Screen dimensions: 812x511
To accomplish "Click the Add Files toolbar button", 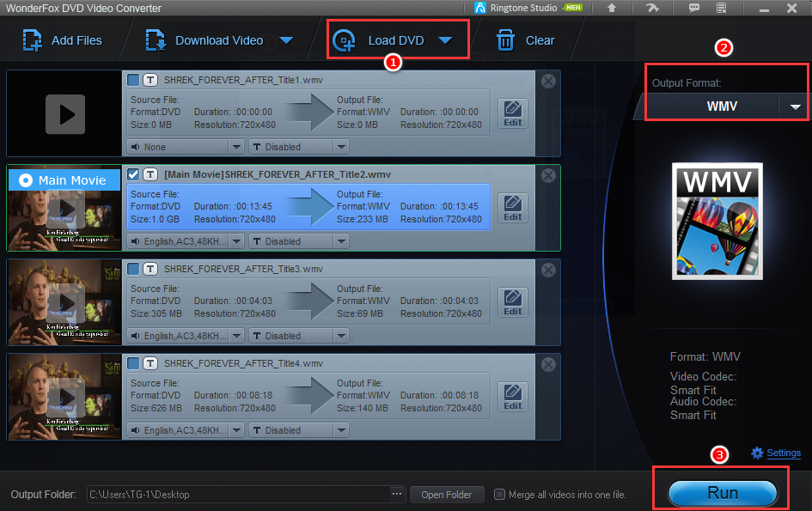I will click(62, 40).
